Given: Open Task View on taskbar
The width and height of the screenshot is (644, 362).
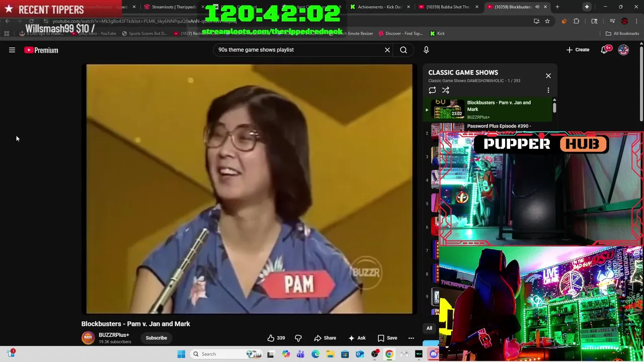Looking at the screenshot, I should [x=270, y=354].
